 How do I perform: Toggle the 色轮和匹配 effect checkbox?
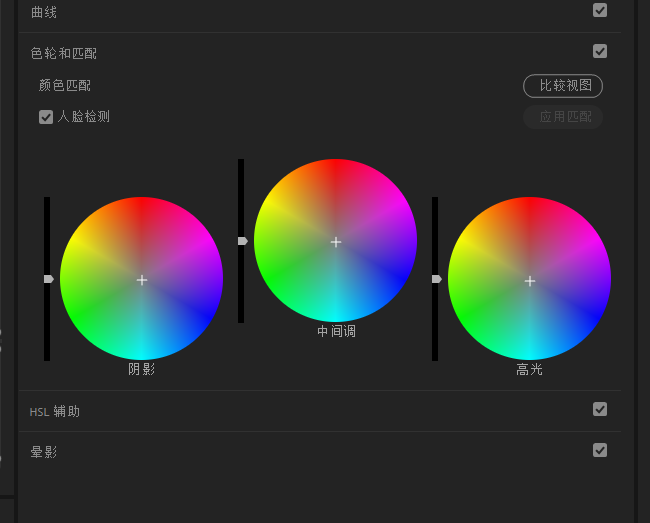(600, 51)
